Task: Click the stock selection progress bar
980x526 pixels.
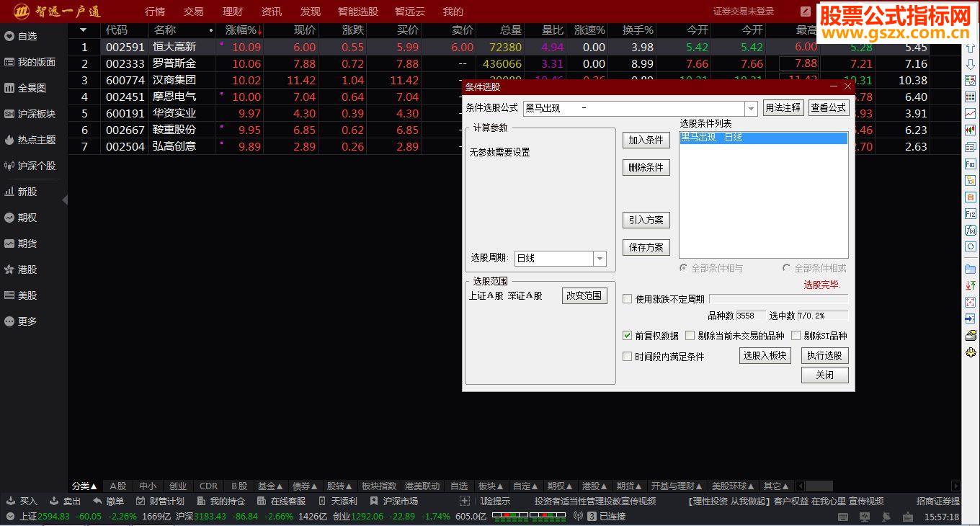Action: (x=778, y=299)
